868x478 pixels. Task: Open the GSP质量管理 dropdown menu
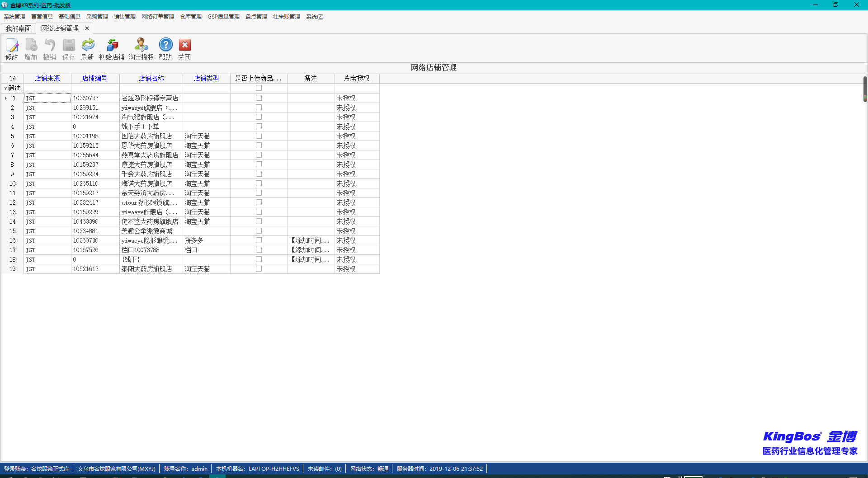pos(223,17)
